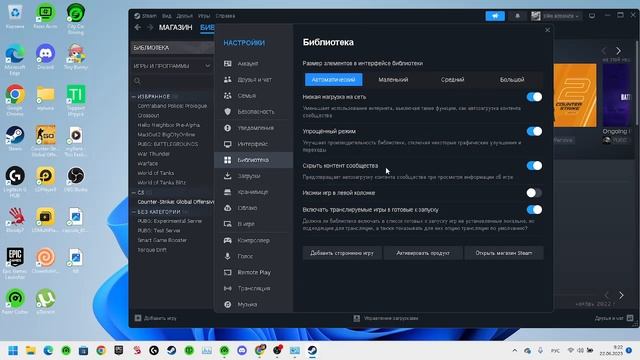Select Большой library element size
Viewport: 640px width, 360px height.
pos(512,80)
